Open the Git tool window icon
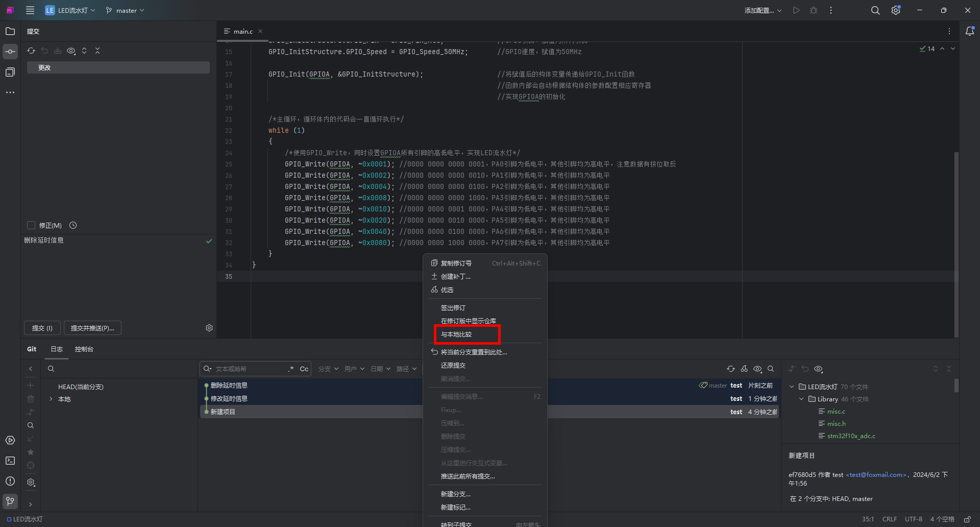Screen dimensions: 980x527 click(x=10, y=501)
